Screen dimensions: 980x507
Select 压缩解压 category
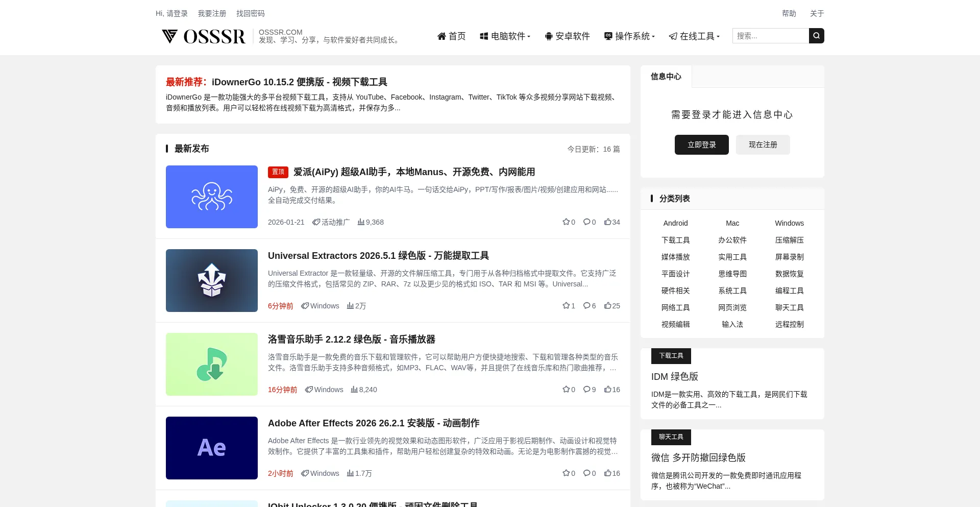pyautogui.click(x=790, y=240)
